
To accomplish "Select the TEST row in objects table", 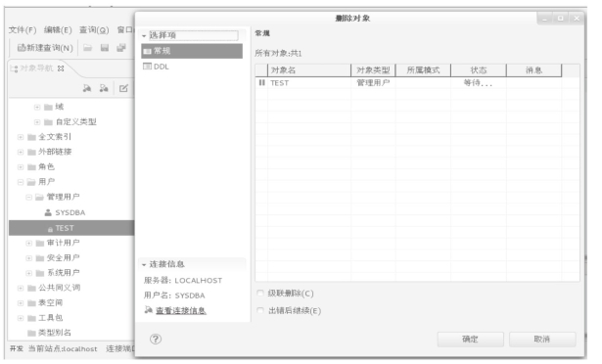I will 417,83.
